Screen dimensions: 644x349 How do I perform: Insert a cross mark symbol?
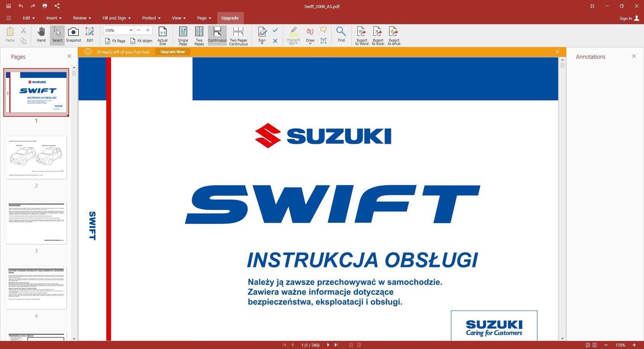click(275, 41)
